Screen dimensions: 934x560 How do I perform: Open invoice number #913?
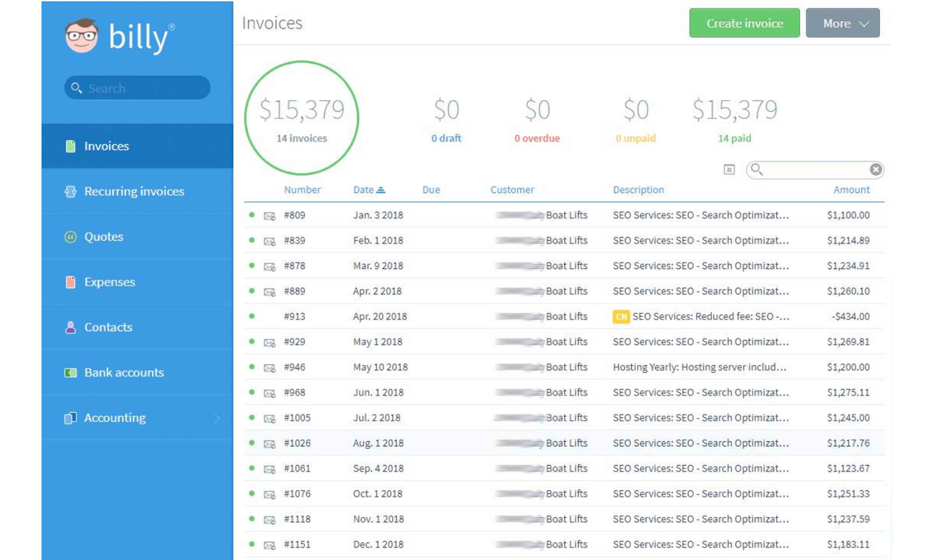point(294,316)
